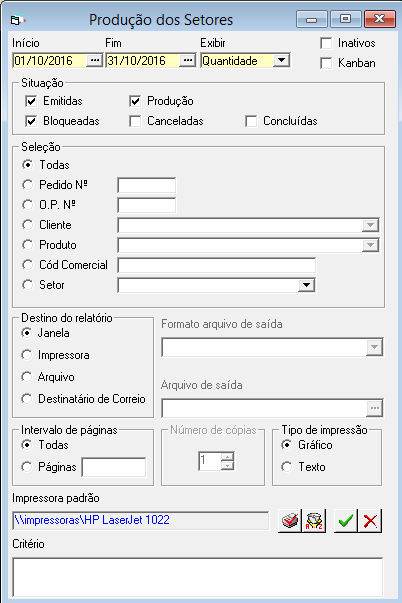Open the Setor dropdown list
The image size is (402, 603).
[306, 285]
